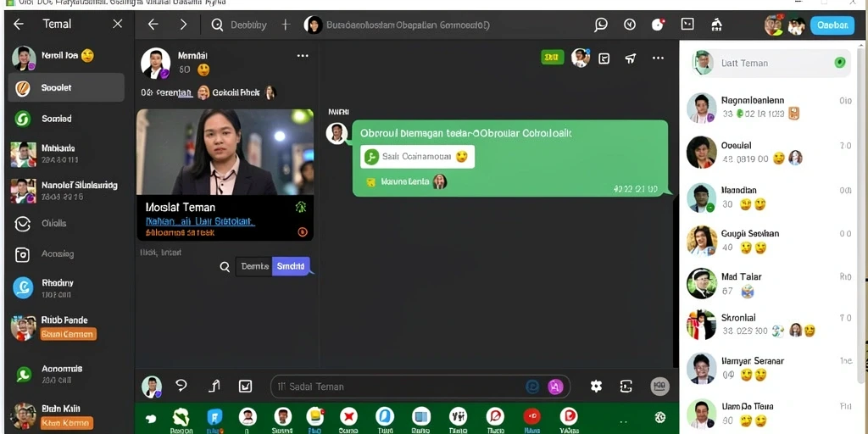The height and width of the screenshot is (434, 868).
Task: Open three-dot menu beside profile card
Action: click(x=303, y=56)
